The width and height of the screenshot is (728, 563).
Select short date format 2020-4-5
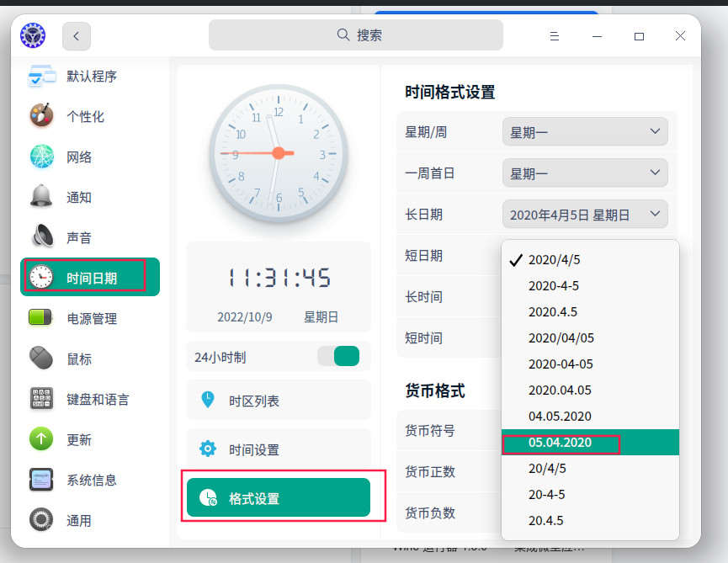590,286
